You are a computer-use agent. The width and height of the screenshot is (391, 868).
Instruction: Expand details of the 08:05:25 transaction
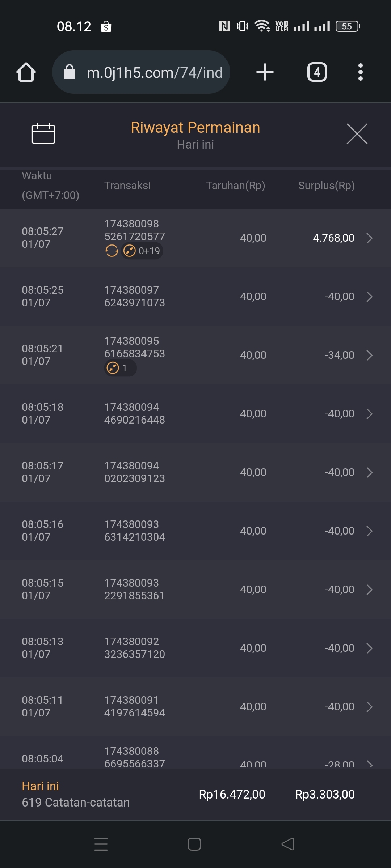(x=369, y=297)
